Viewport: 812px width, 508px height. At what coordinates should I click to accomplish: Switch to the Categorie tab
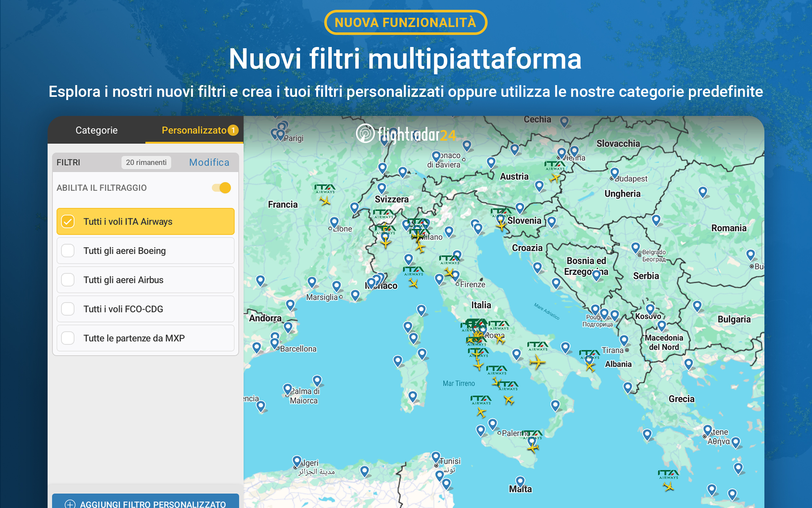pyautogui.click(x=96, y=130)
